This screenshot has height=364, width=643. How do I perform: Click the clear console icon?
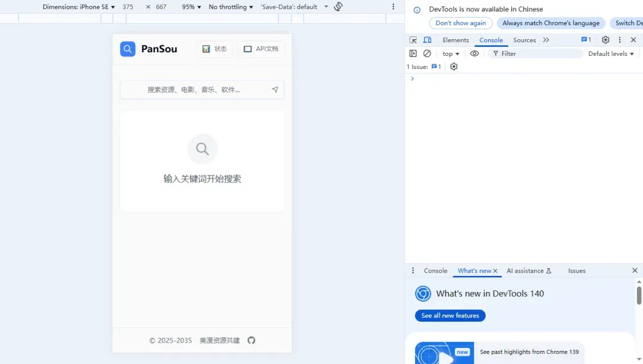click(427, 53)
